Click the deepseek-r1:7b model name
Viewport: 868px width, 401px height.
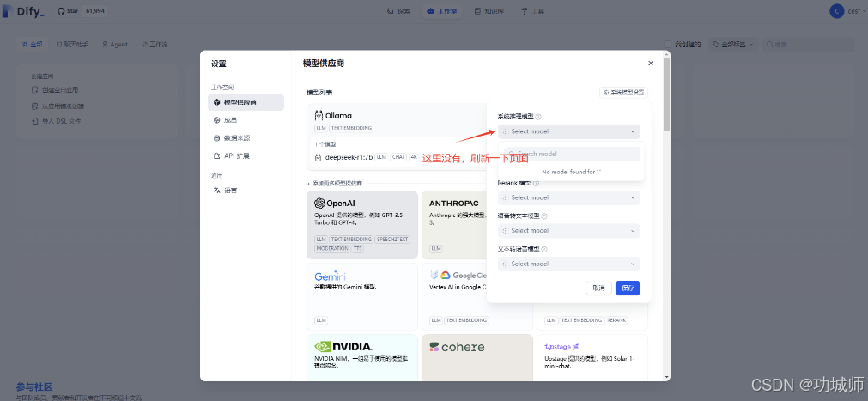tap(349, 157)
